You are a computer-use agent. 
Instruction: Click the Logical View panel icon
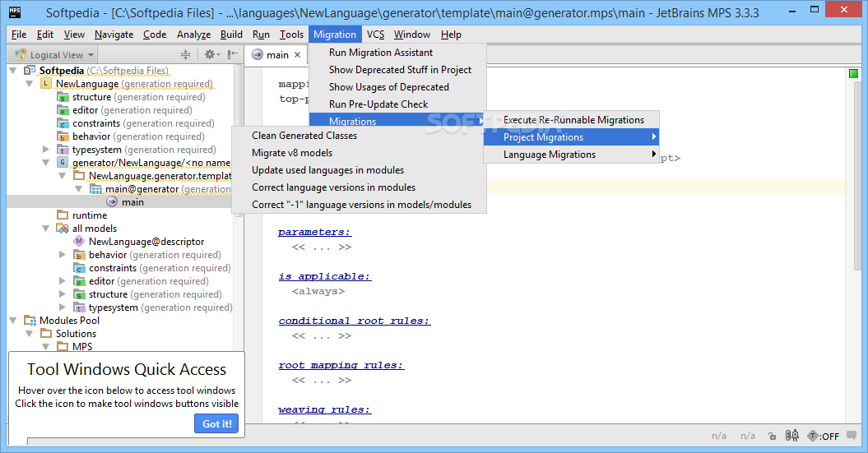[x=21, y=55]
